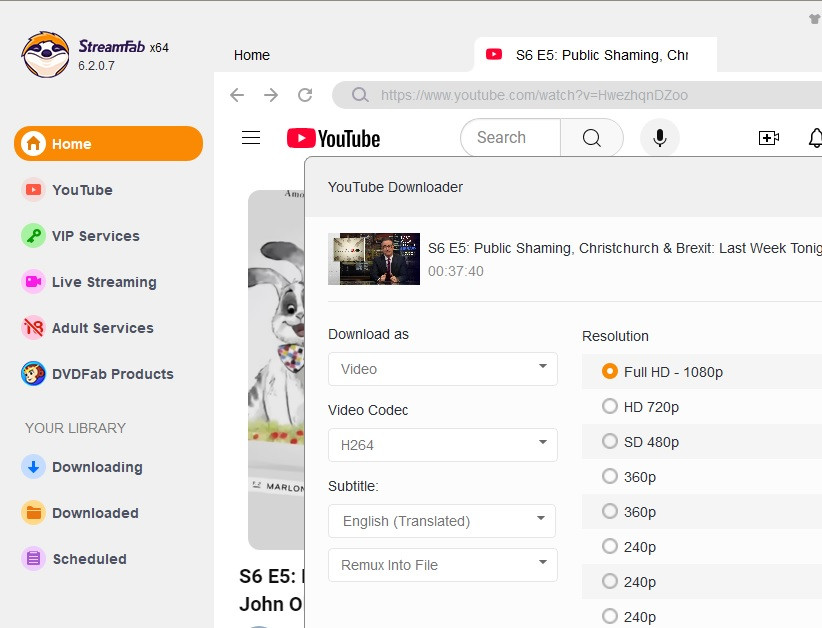Open YouTube notifications bell
Screen dimensions: 822x628
pos(815,138)
